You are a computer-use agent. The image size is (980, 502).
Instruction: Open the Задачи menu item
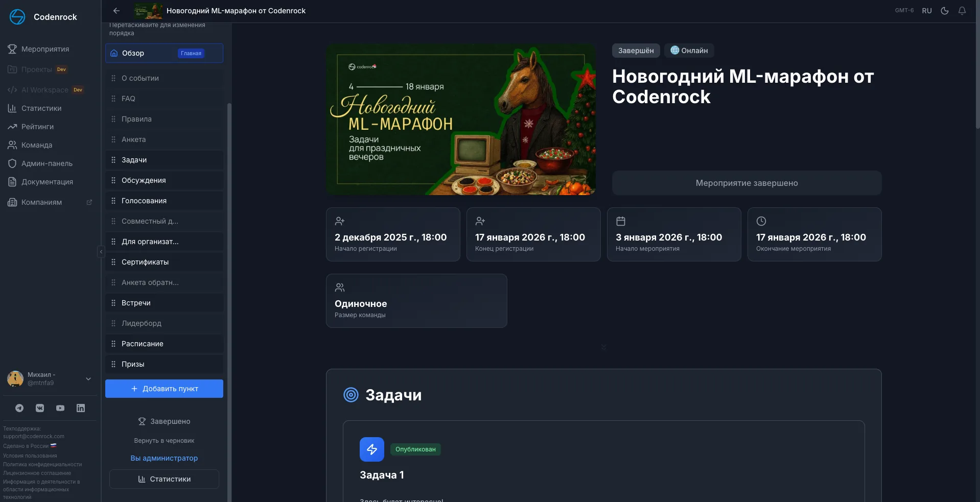[133, 159]
